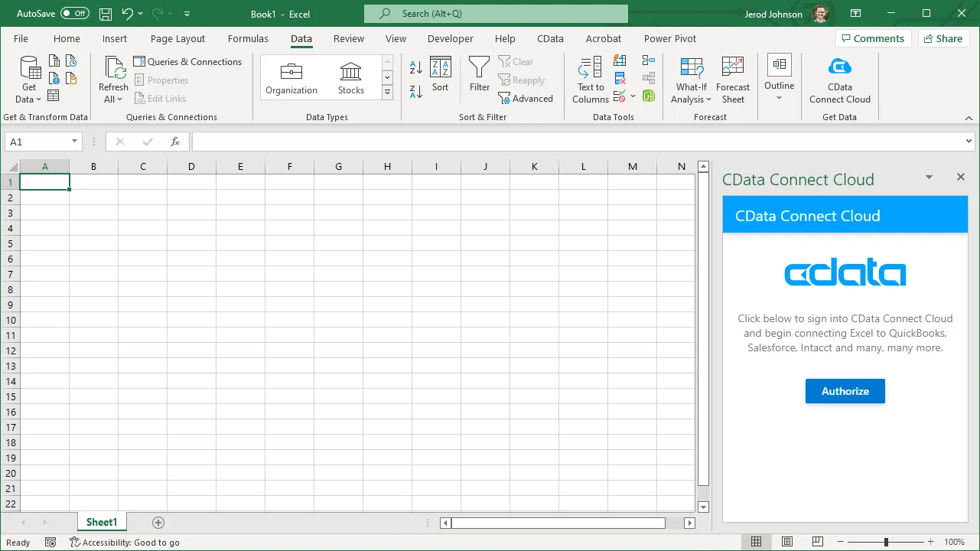Sort data A to Z
This screenshot has height=551, width=980.
[414, 67]
